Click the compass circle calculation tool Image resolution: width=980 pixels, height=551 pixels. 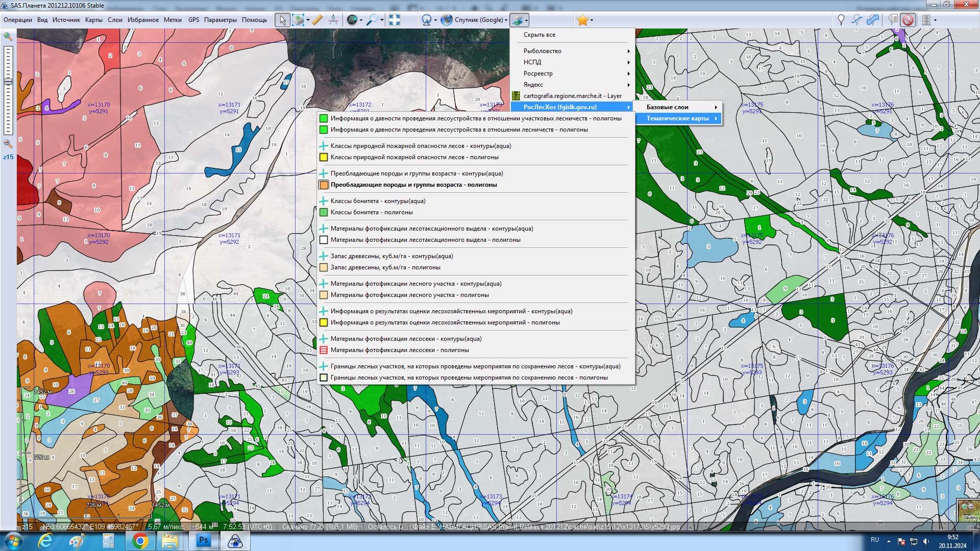[333, 20]
